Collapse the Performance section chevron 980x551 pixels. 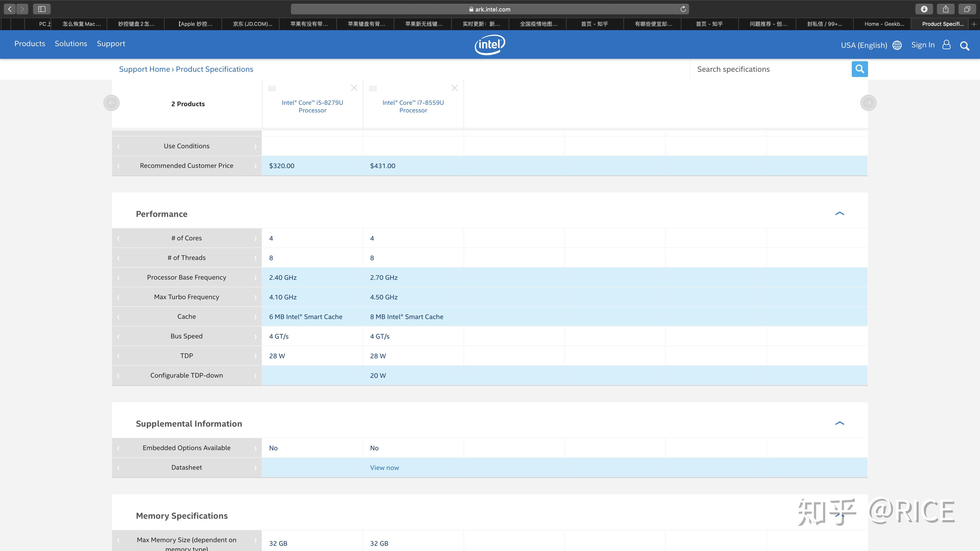pyautogui.click(x=840, y=214)
